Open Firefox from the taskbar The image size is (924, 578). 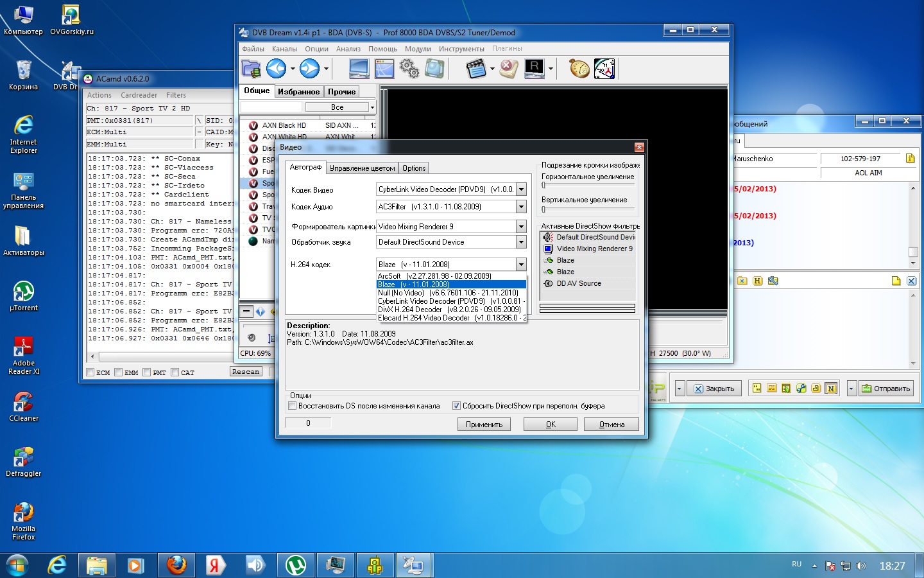(176, 565)
